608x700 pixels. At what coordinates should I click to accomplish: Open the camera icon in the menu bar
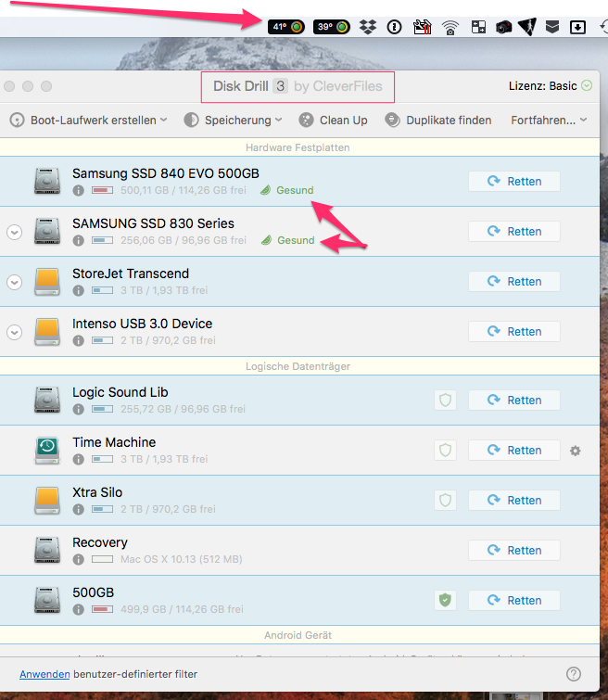point(503,28)
